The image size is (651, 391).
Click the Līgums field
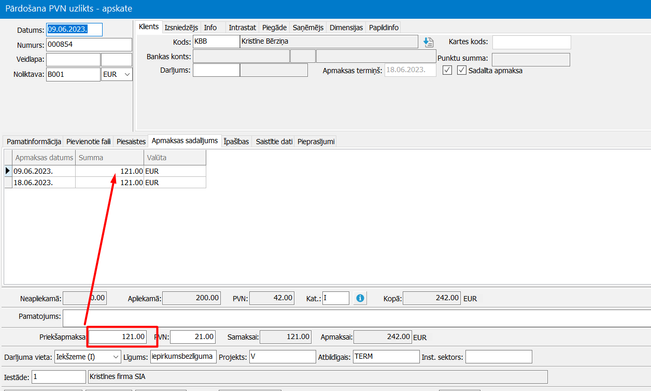[x=183, y=357]
